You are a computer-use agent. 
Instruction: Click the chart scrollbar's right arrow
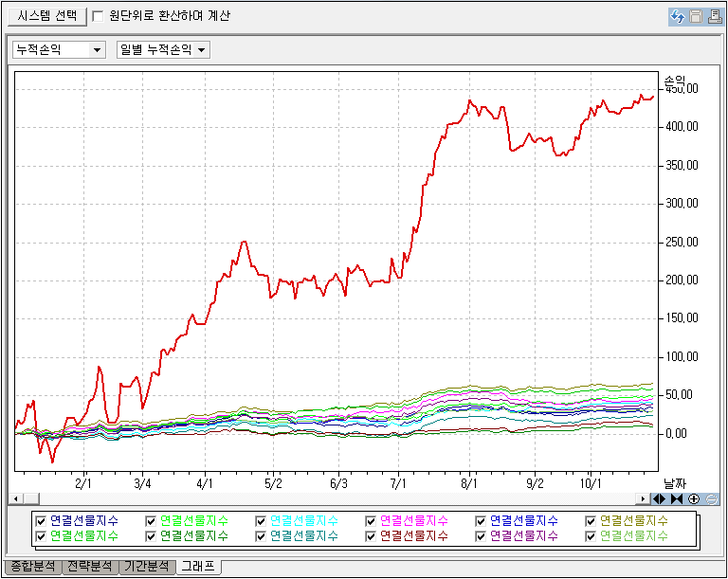tap(644, 498)
